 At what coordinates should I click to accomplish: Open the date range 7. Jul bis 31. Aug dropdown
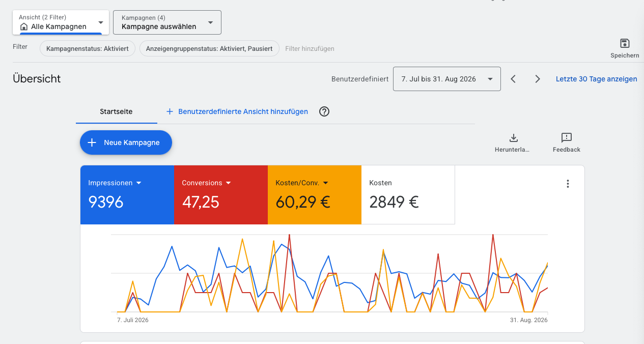[446, 79]
